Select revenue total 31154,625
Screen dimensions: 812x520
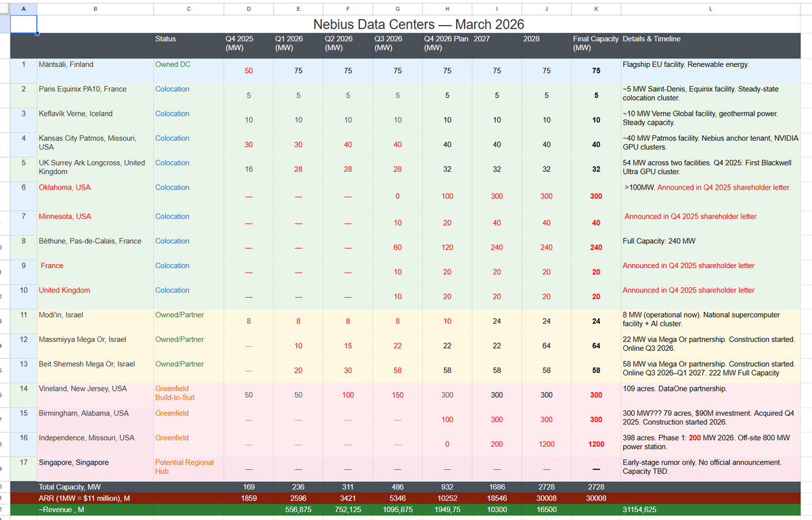point(710,509)
